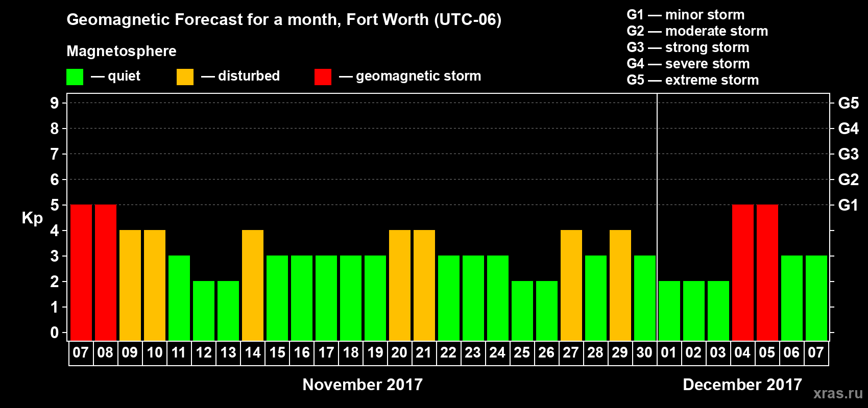The width and height of the screenshot is (868, 408).
Task: Click the green bar for December 06
Action: click(x=792, y=298)
